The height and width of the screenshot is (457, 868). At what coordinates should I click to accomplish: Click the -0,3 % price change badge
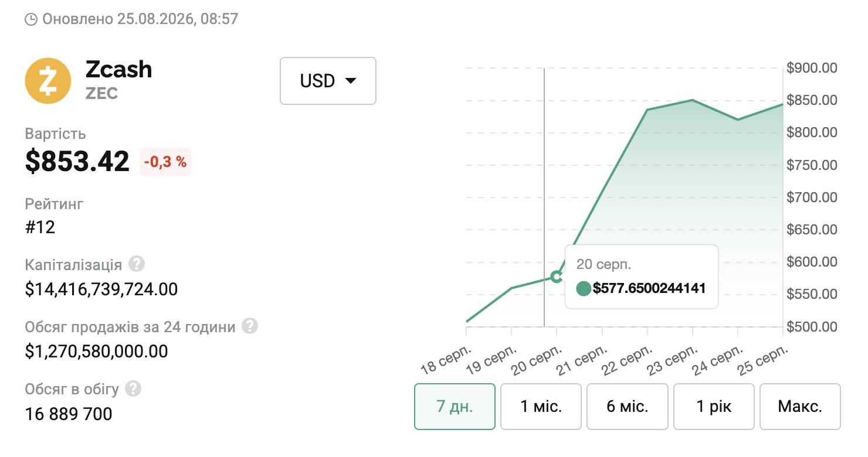165,162
